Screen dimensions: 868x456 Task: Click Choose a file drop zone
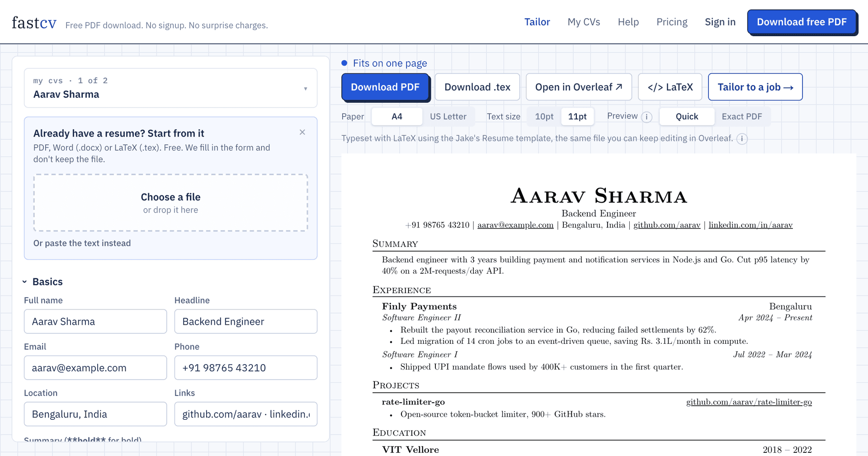[x=170, y=203]
